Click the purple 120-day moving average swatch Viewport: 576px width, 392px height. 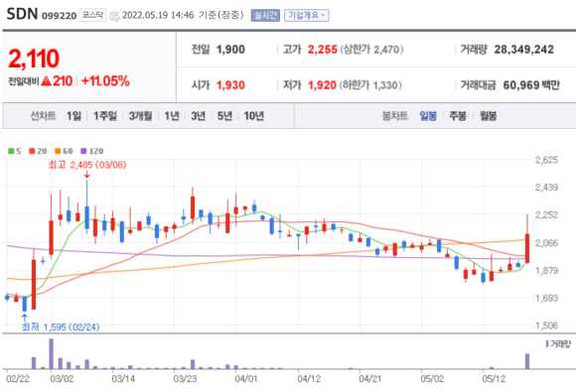pos(83,151)
